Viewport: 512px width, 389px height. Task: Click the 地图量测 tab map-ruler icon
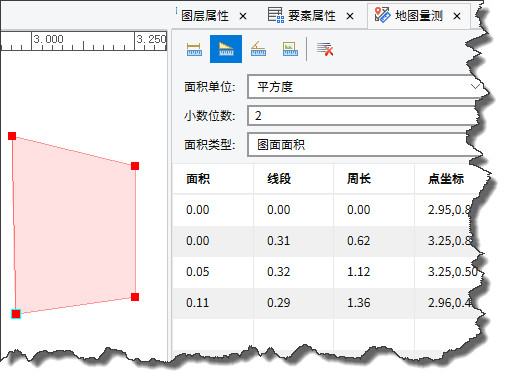382,15
